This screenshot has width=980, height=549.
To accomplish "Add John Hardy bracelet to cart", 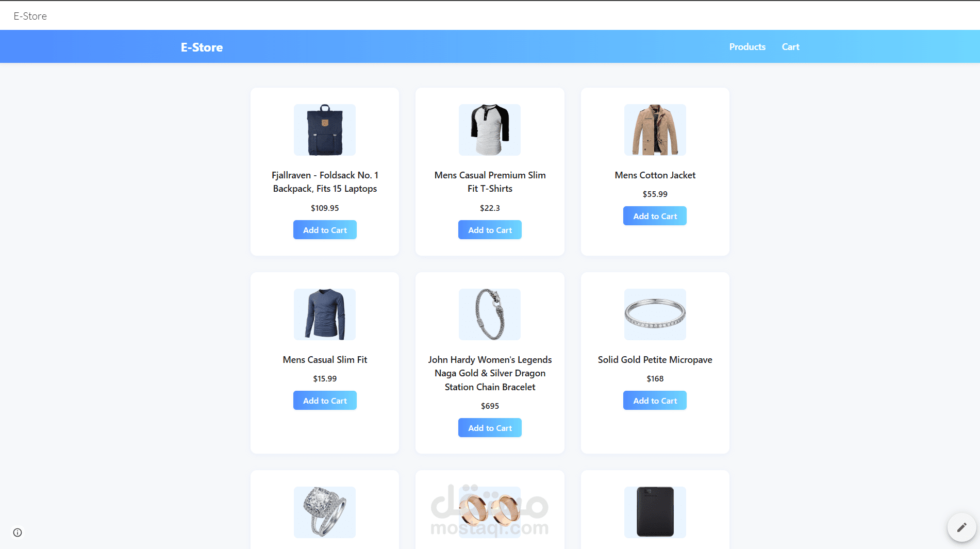I will pos(490,428).
